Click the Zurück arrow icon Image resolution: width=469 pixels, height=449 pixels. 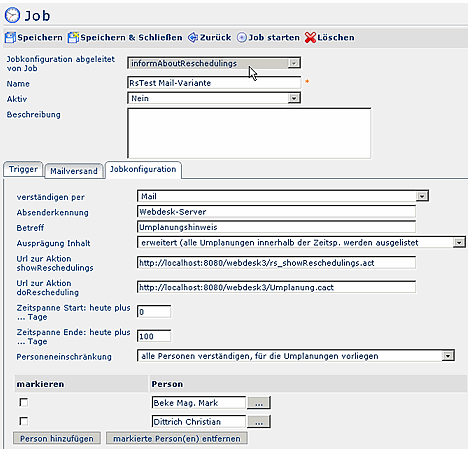tap(193, 37)
